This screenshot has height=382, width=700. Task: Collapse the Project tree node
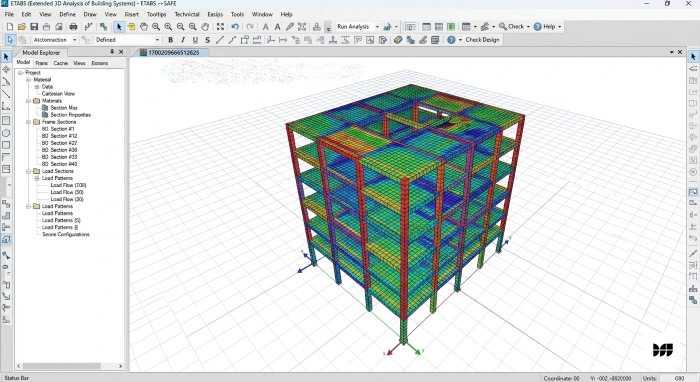[20, 72]
